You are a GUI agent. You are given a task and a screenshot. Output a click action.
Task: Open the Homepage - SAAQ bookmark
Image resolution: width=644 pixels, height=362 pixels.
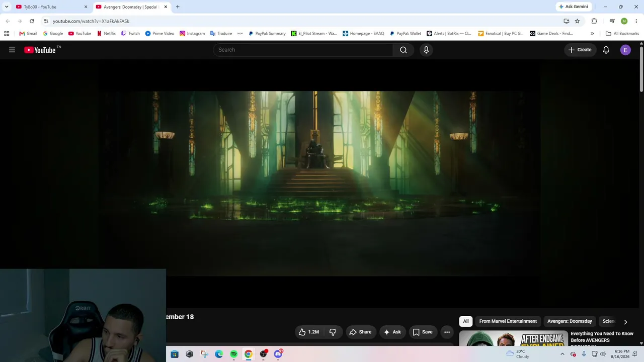[363, 34]
